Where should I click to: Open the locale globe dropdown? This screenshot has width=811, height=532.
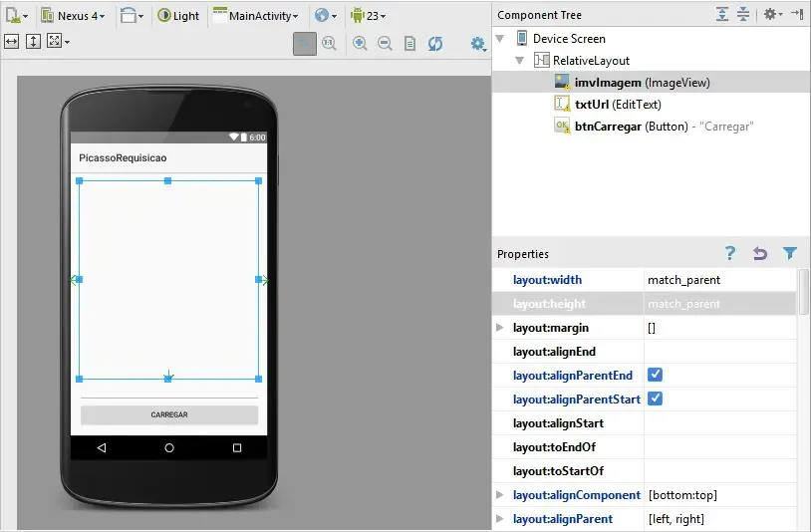(x=326, y=16)
